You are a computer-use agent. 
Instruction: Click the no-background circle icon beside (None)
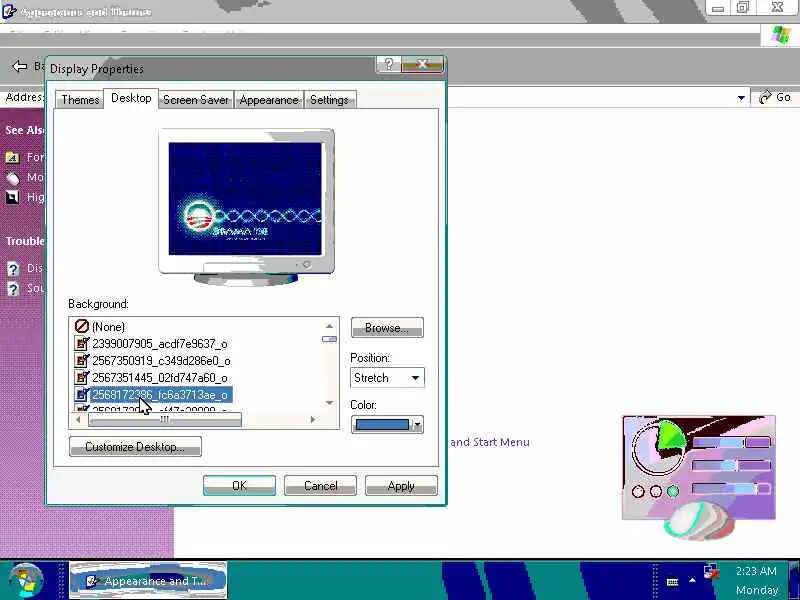tap(82, 326)
